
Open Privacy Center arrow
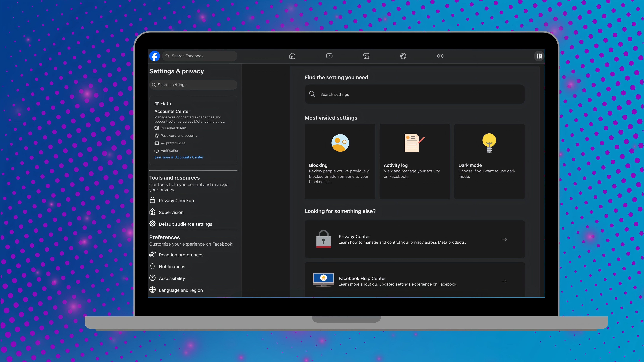pos(504,239)
